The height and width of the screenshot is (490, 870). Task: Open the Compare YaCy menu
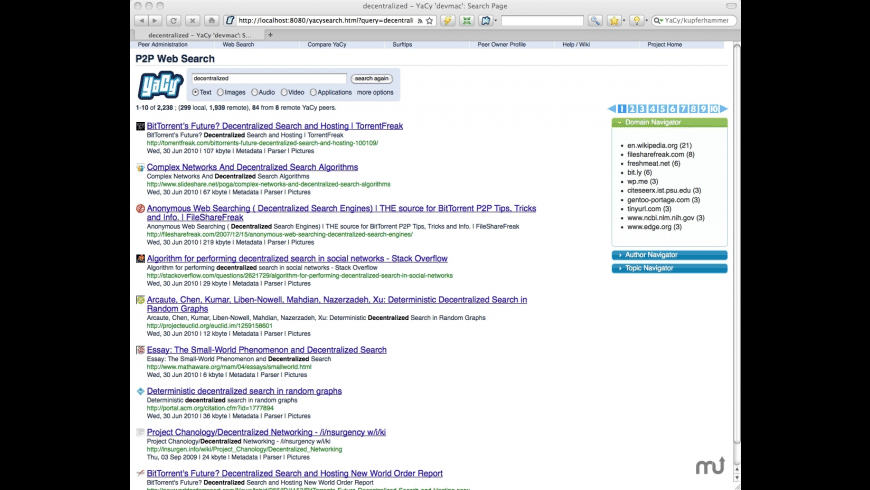click(327, 44)
